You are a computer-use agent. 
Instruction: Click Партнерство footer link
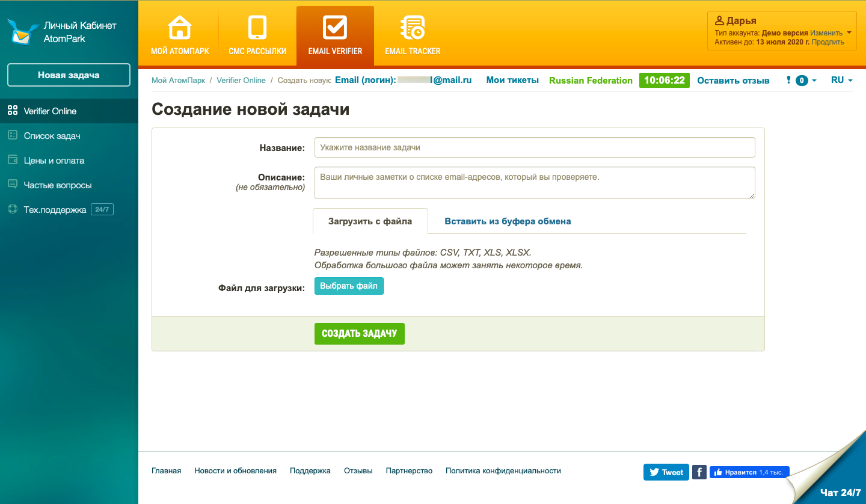pos(409,471)
